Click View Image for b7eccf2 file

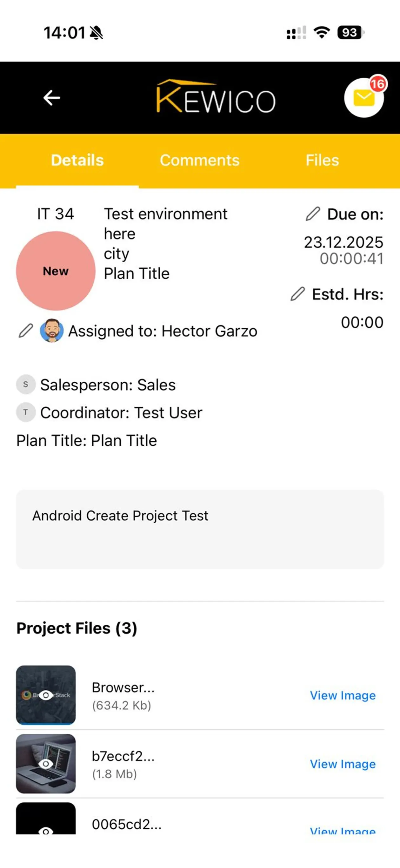click(343, 764)
